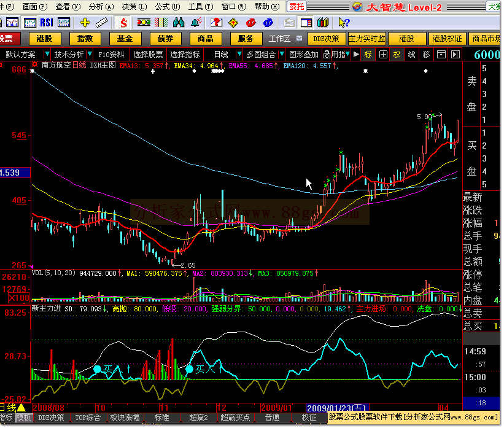
Task: Click the play triangle in chart toolbar
Action: (x=356, y=54)
